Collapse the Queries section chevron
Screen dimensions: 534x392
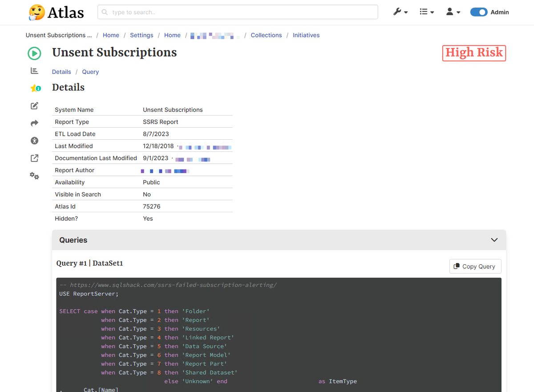point(494,240)
